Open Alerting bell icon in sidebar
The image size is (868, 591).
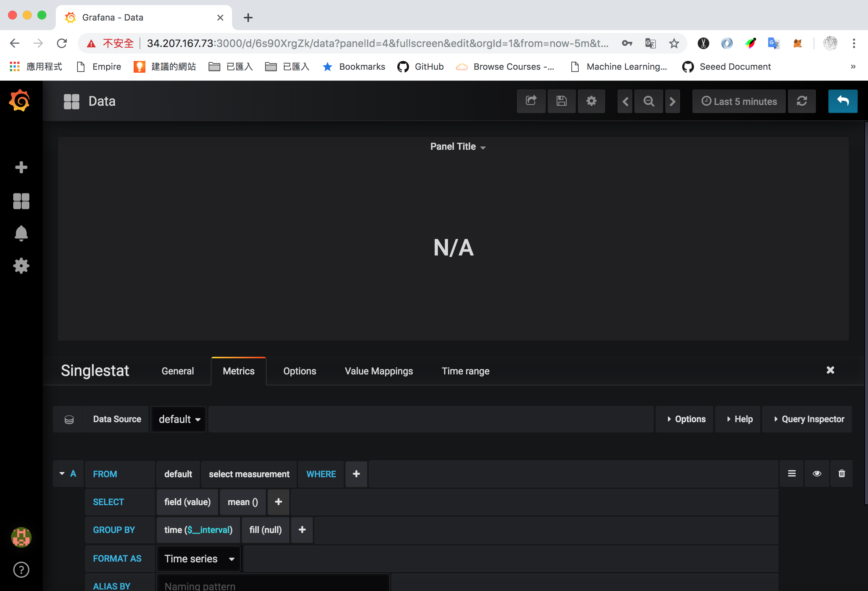point(21,233)
